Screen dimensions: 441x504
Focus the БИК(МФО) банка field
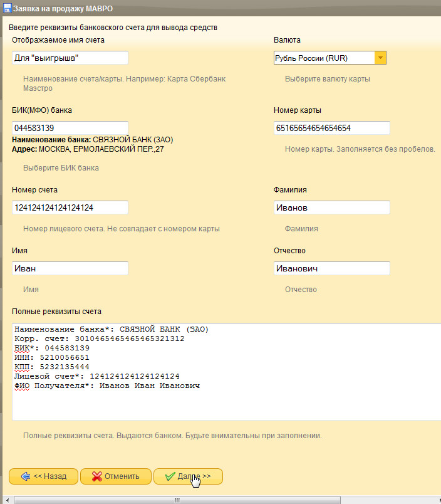70,128
